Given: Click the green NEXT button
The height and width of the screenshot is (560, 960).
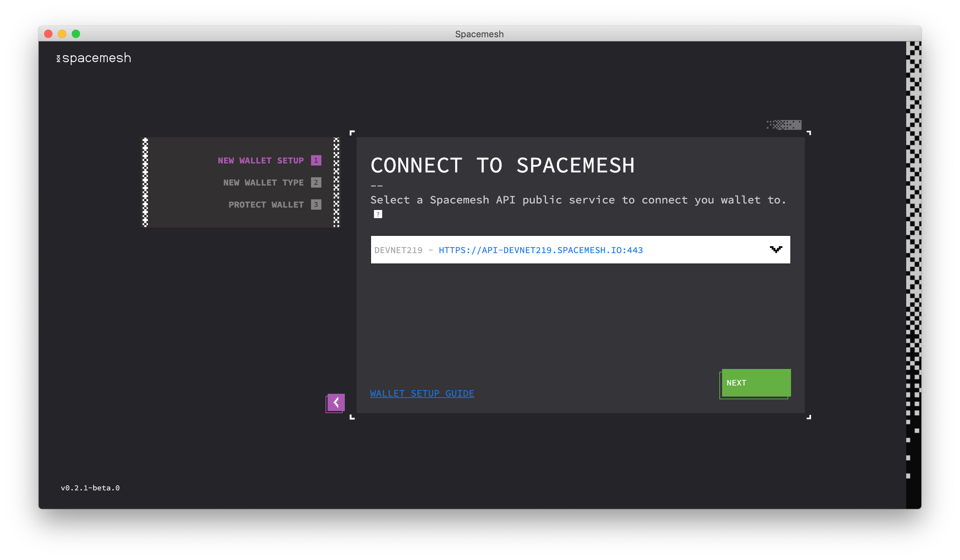Looking at the screenshot, I should (756, 382).
